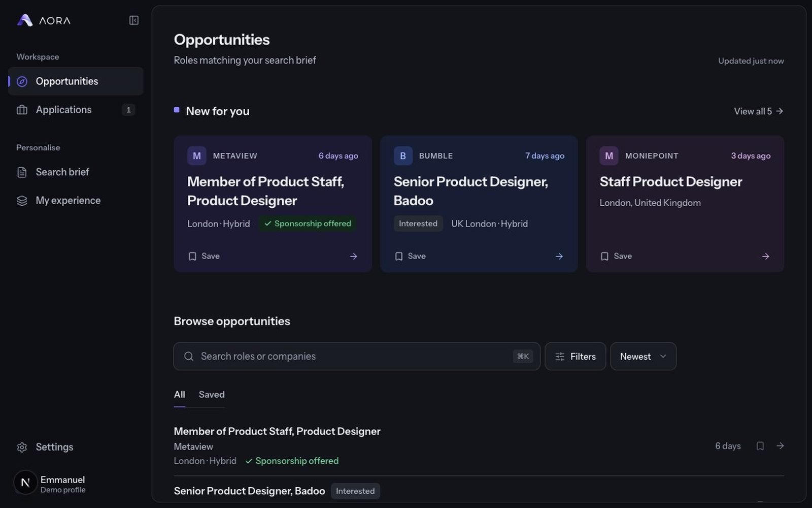Screen dimensions: 812x508
Task: Open the Bumble card arrow
Action: coord(559,257)
